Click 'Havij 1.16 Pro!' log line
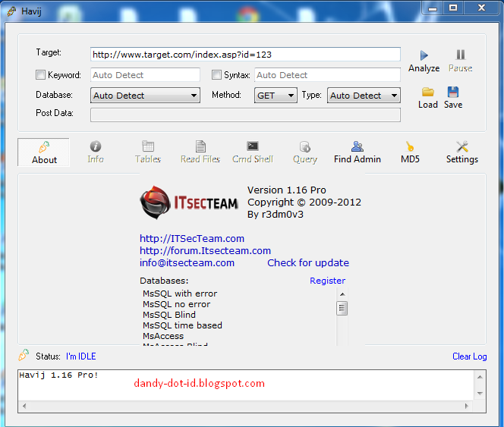 (x=58, y=375)
